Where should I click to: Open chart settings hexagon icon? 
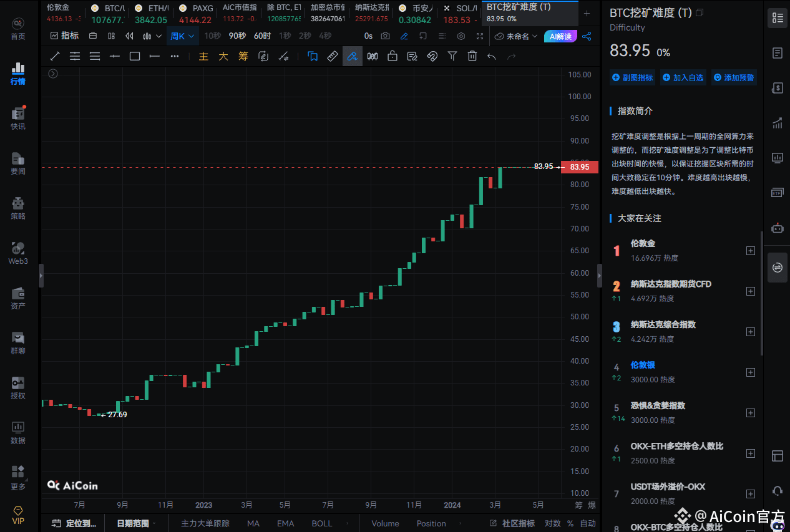point(461,36)
